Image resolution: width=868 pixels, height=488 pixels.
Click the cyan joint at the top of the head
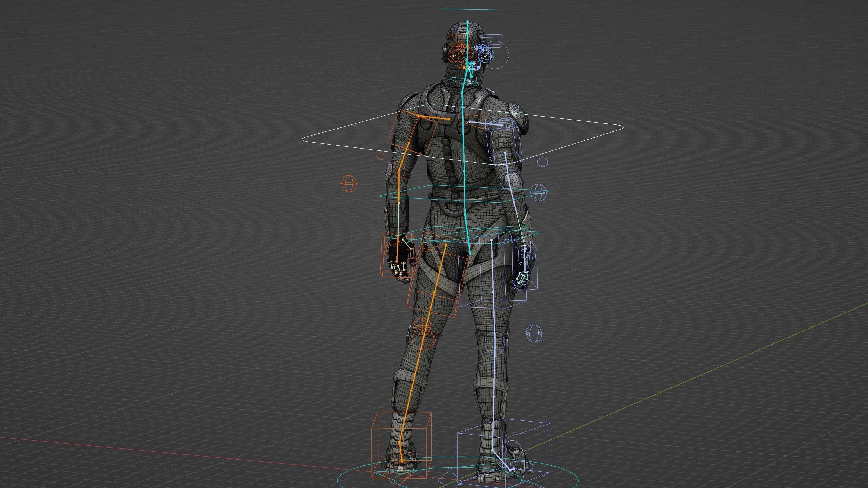468,22
